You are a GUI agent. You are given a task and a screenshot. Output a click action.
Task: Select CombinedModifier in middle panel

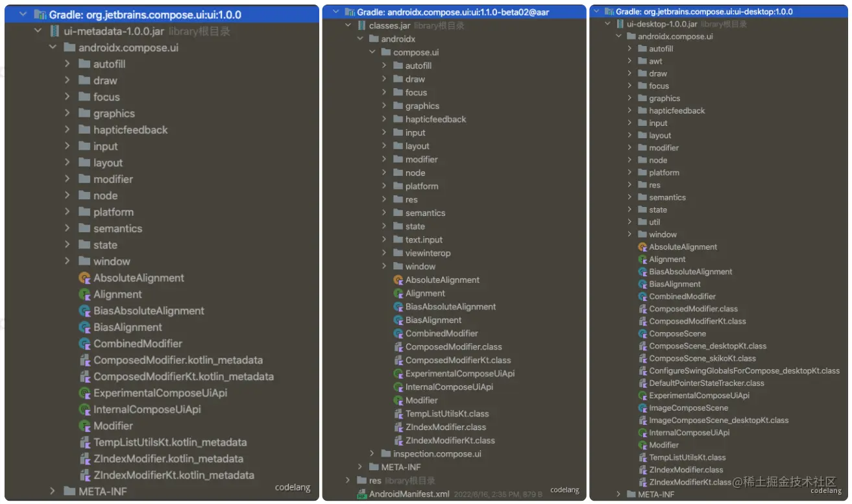(442, 333)
